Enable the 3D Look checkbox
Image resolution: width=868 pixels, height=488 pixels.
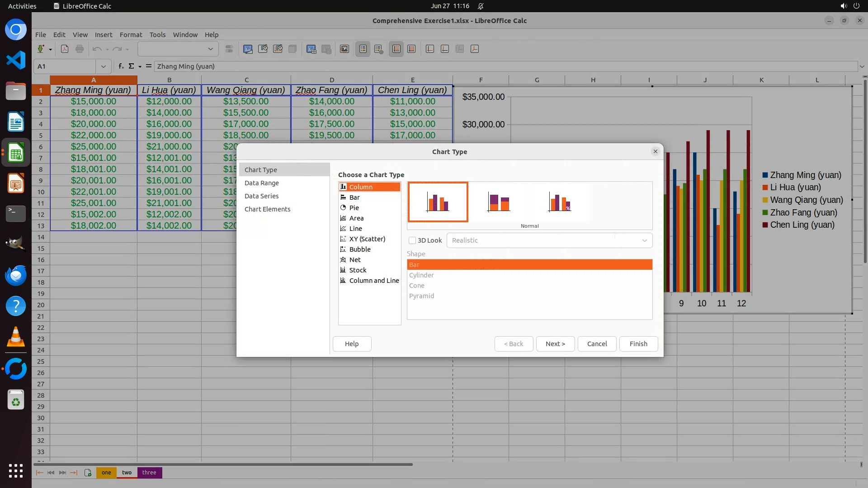[x=412, y=240]
